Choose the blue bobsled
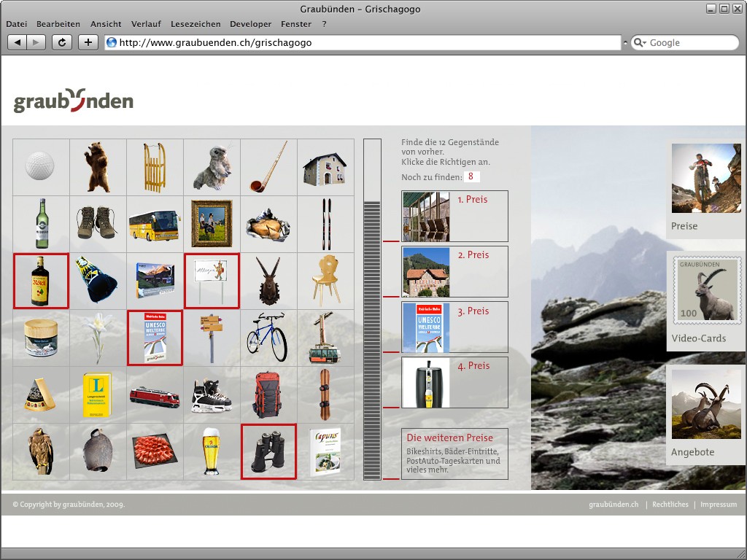The height and width of the screenshot is (560, 747). [97, 279]
